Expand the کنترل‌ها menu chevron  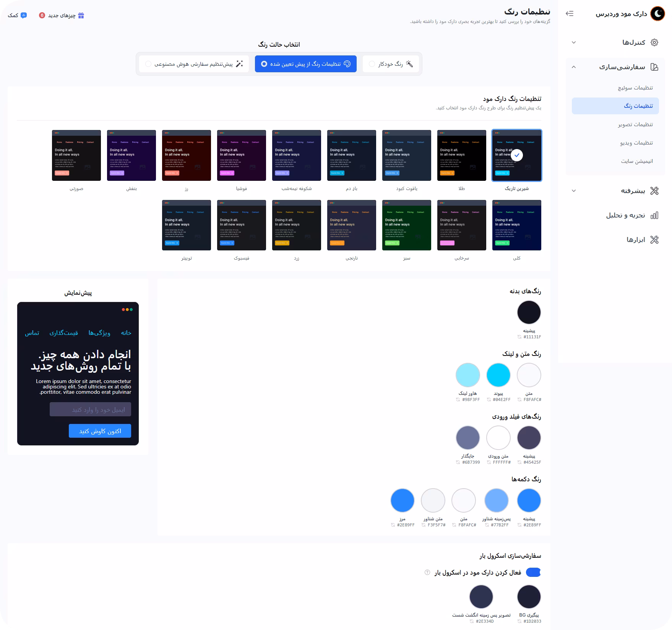[x=573, y=42]
